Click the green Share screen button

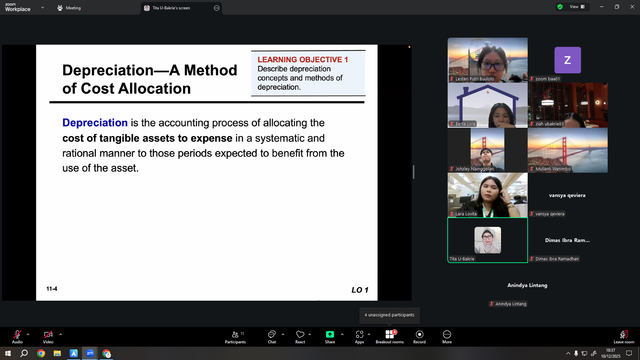tap(330, 337)
